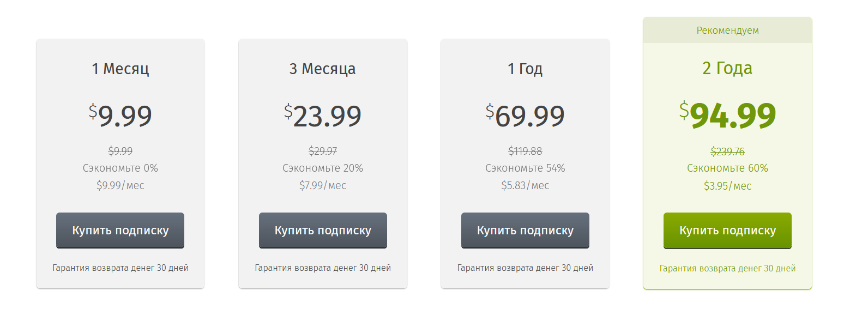Click the Сэкономьте 60% text
The image size is (868, 309).
click(x=727, y=168)
